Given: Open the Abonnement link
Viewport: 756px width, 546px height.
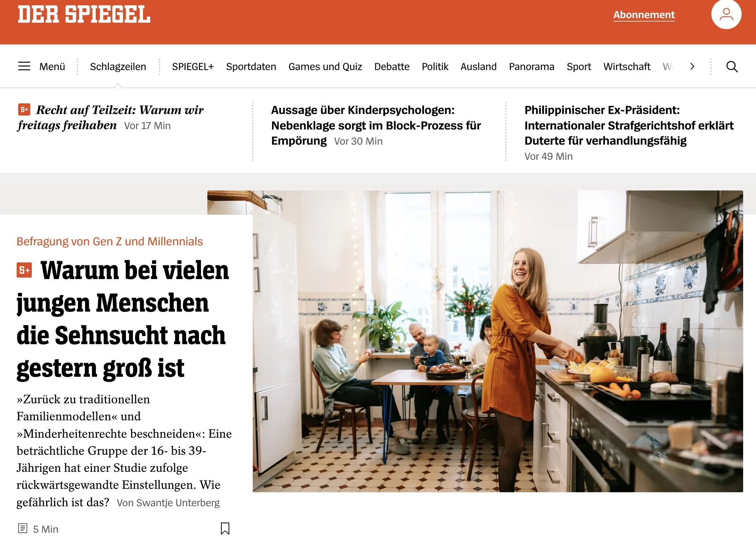Looking at the screenshot, I should pos(644,15).
